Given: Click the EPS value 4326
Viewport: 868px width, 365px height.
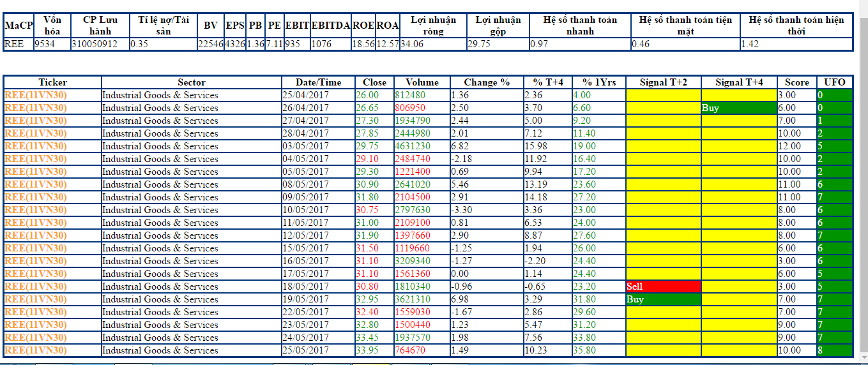Looking at the screenshot, I should point(235,44).
